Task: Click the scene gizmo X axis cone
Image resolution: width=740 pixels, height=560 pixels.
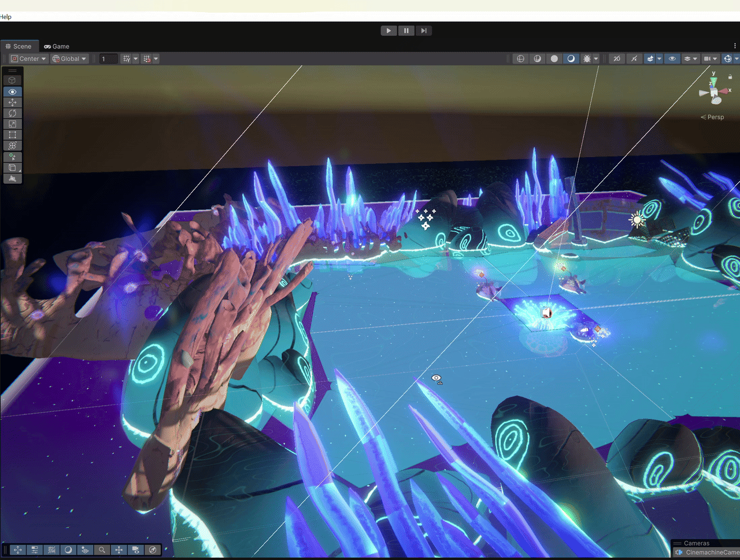Action: point(724,91)
